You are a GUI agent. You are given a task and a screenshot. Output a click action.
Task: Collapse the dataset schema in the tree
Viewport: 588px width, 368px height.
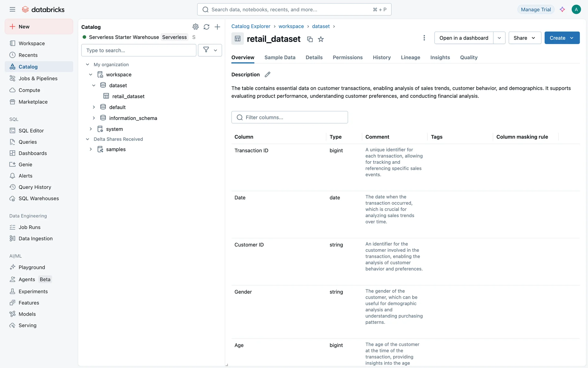coord(94,86)
